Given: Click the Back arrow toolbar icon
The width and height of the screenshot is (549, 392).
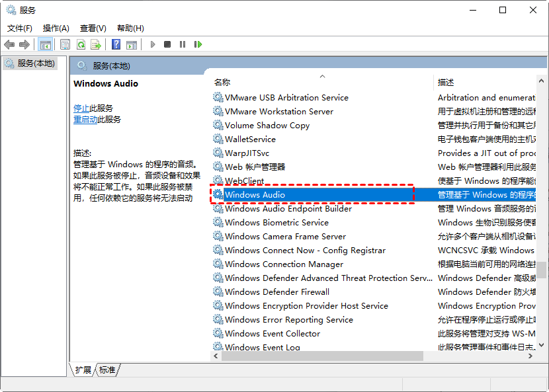Looking at the screenshot, I should pyautogui.click(x=9, y=44).
